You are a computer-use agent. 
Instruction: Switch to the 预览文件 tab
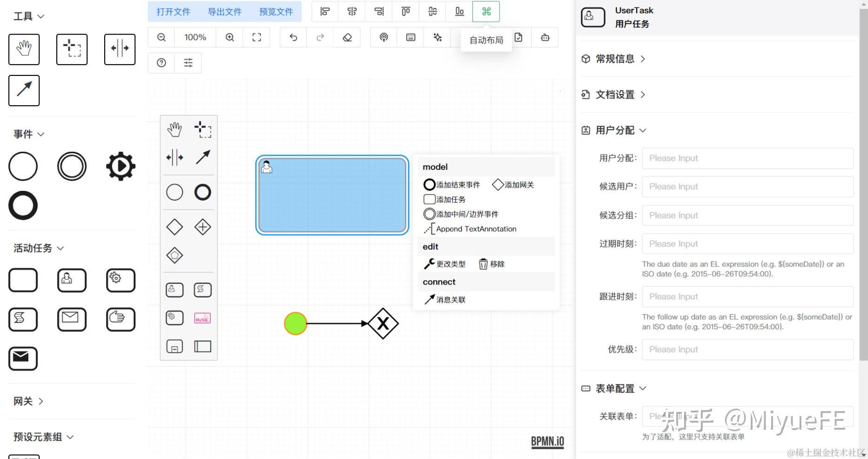point(276,12)
